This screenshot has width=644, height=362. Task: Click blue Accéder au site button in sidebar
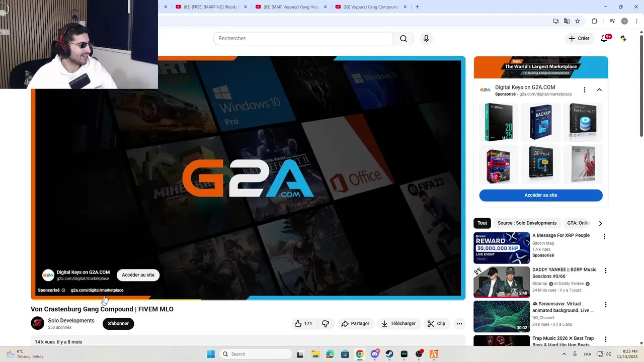tap(541, 195)
